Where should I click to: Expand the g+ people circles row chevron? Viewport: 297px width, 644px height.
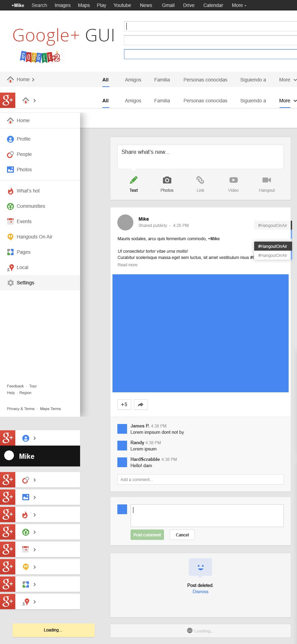34,480
